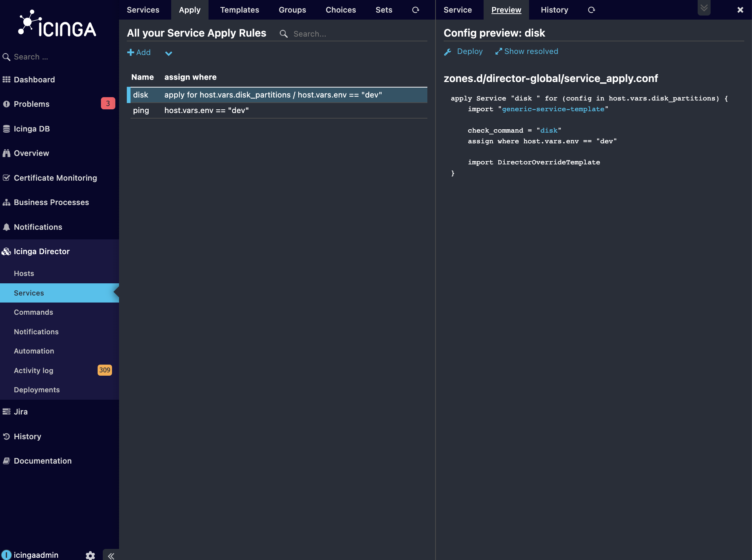Open the Jira menu entry
The height and width of the screenshot is (560, 752).
pyautogui.click(x=21, y=412)
